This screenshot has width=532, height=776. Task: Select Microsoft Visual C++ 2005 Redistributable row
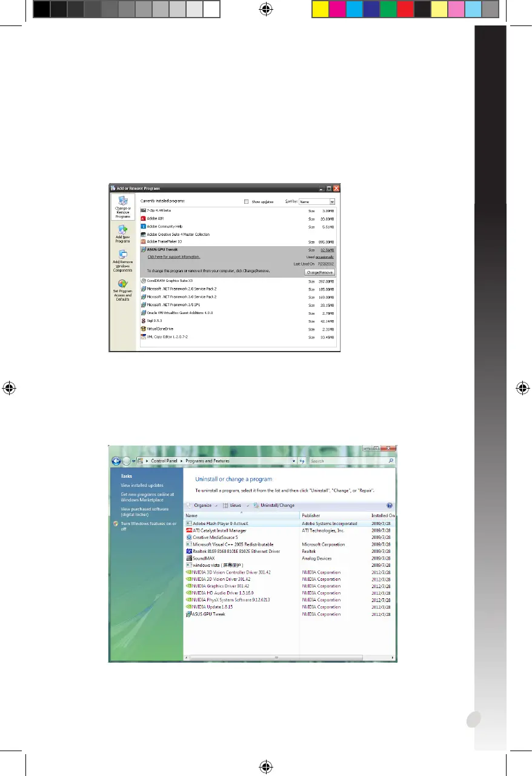pos(290,544)
